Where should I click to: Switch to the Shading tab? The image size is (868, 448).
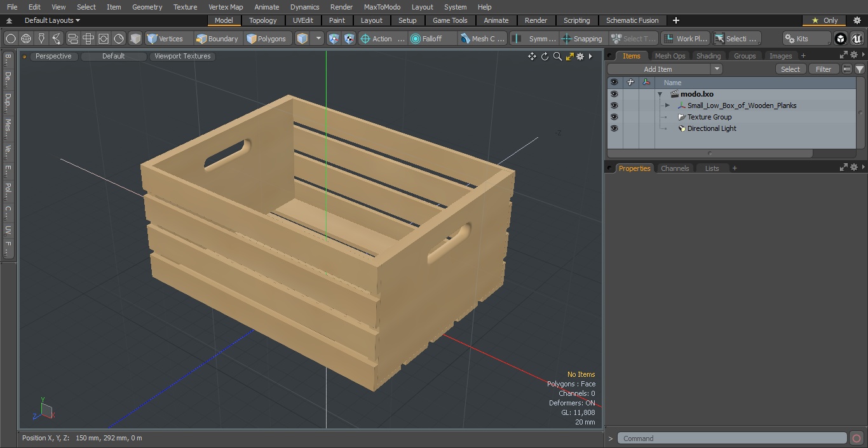click(x=709, y=56)
